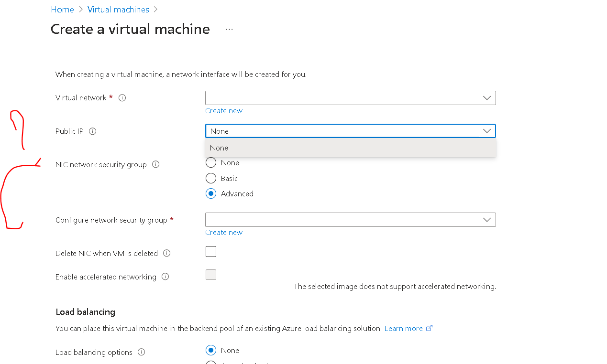Click Enable accelerated networking info icon
The width and height of the screenshot is (607, 364).
click(x=165, y=277)
